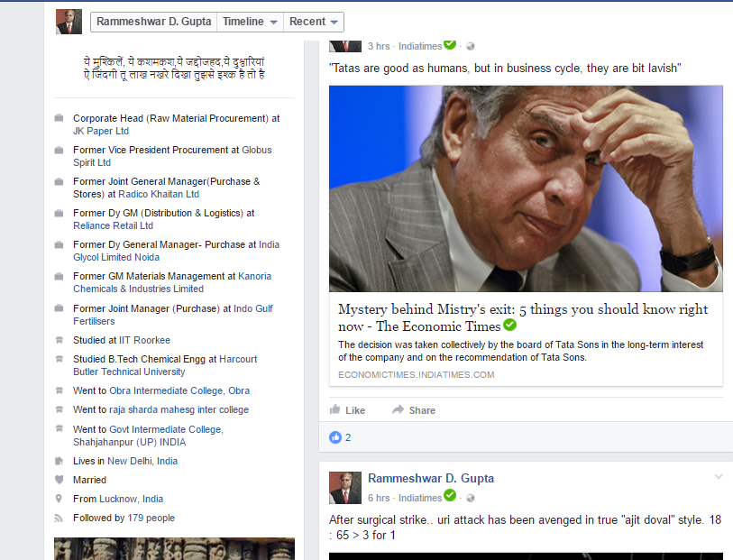This screenshot has width=733, height=560.
Task: Click ECONOMICTIMES.INDIATIMES.COM source text
Action: pos(416,375)
